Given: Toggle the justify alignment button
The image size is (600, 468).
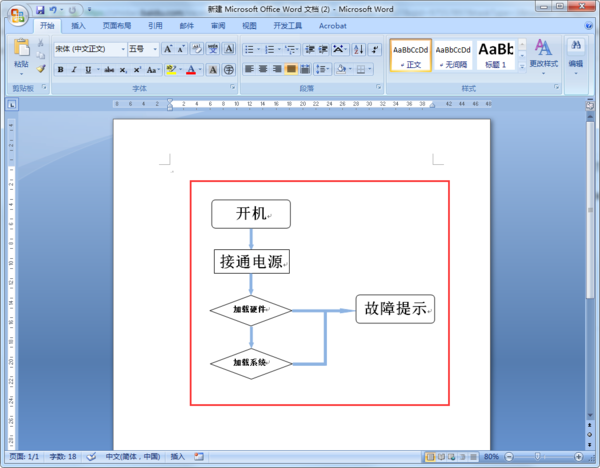Looking at the screenshot, I should pyautogui.click(x=291, y=69).
